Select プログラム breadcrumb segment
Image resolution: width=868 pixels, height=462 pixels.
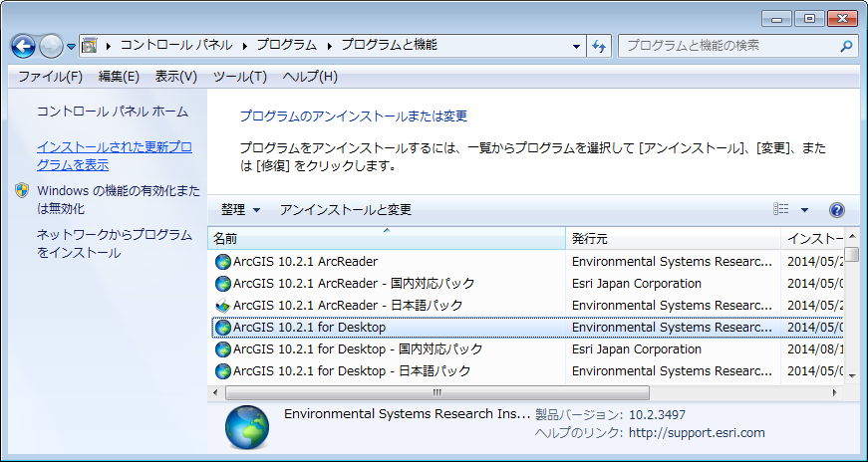click(x=286, y=46)
